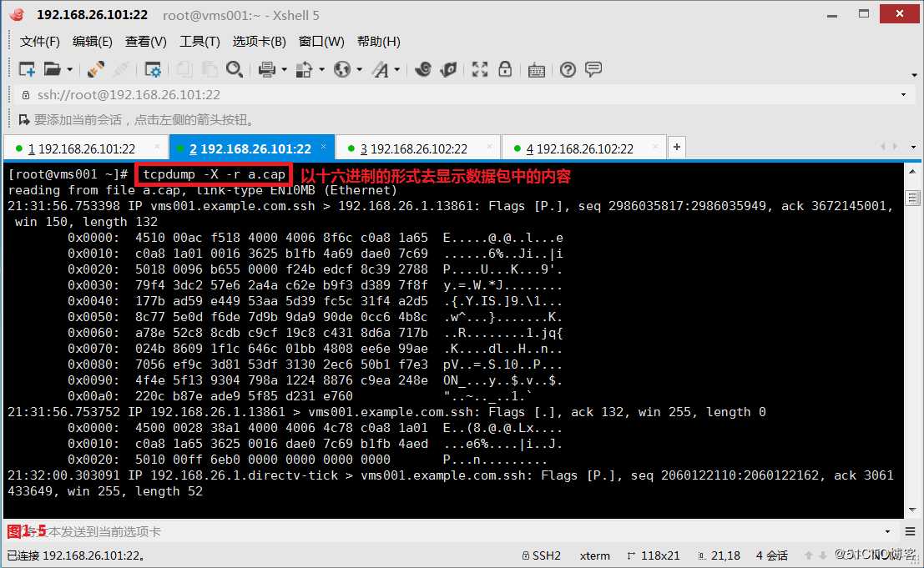Expand the Print dropdown arrow

[x=284, y=69]
